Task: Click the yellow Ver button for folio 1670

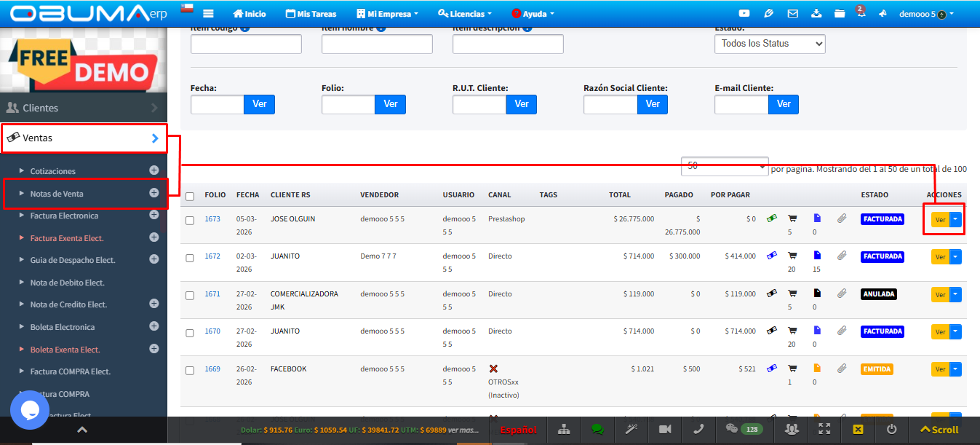Action: point(940,331)
